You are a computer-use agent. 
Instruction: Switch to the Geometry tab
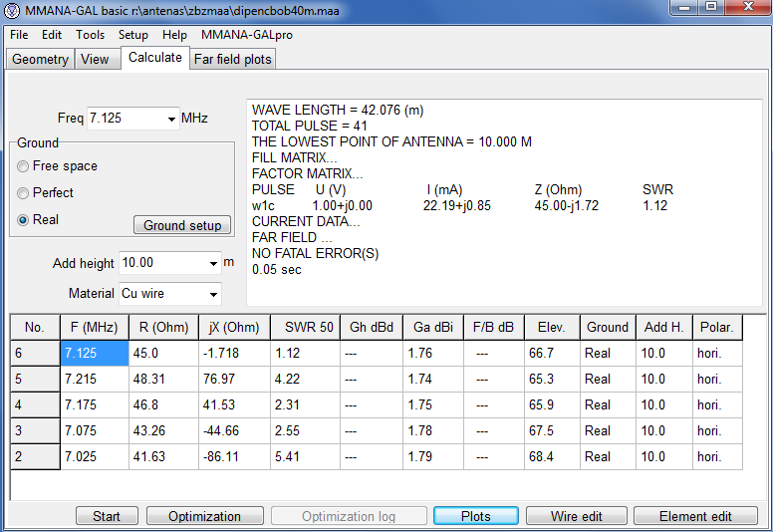[x=40, y=59]
